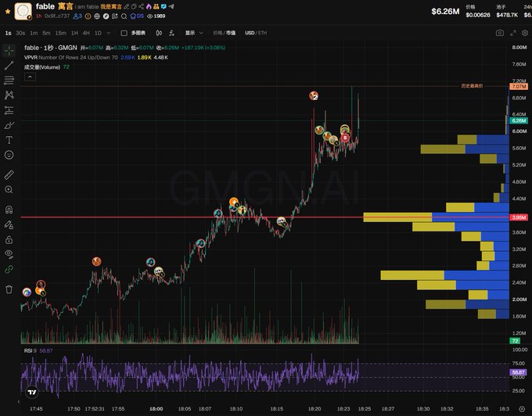Screen dimensions: 532x416
Task: Click the 7.07M all-time-high price label
Action: point(519,87)
